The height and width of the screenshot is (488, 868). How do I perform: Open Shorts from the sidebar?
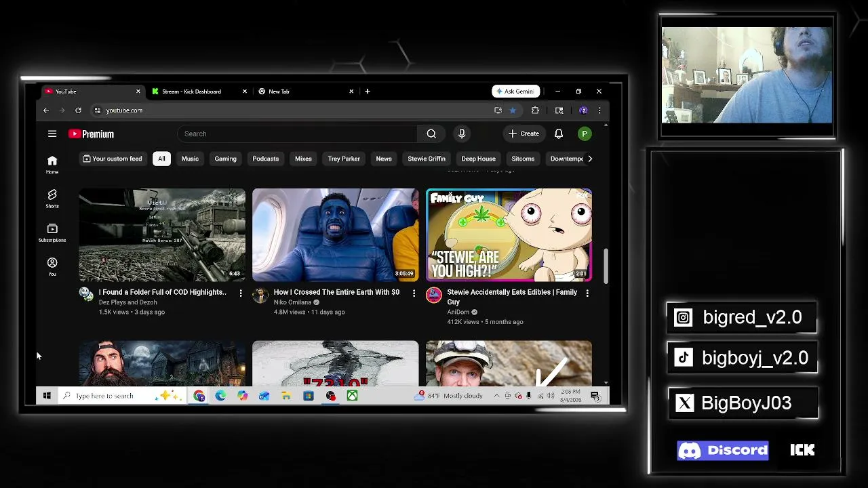pyautogui.click(x=52, y=199)
